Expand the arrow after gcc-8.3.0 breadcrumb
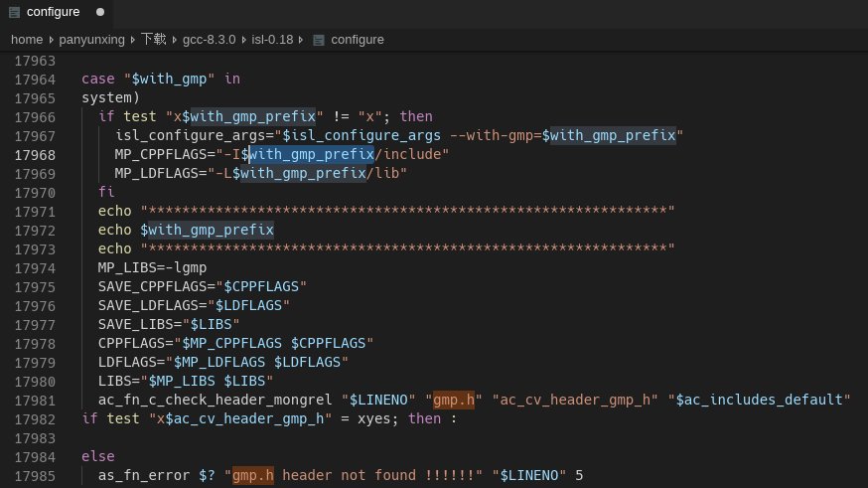This screenshot has width=868, height=488. coord(243,40)
